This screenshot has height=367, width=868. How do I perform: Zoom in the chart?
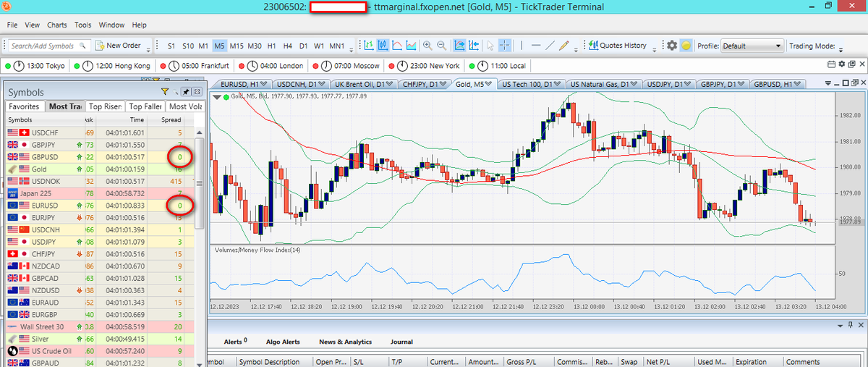(427, 46)
